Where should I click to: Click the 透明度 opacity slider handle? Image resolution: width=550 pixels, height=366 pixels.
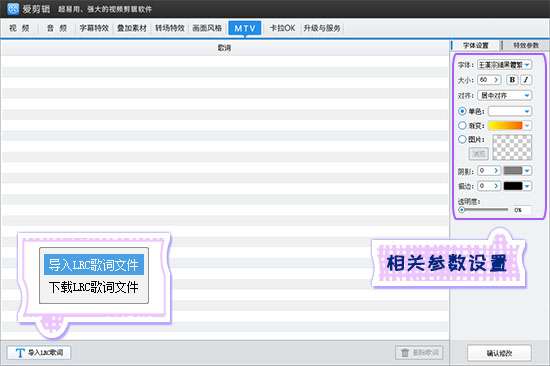pos(462,210)
